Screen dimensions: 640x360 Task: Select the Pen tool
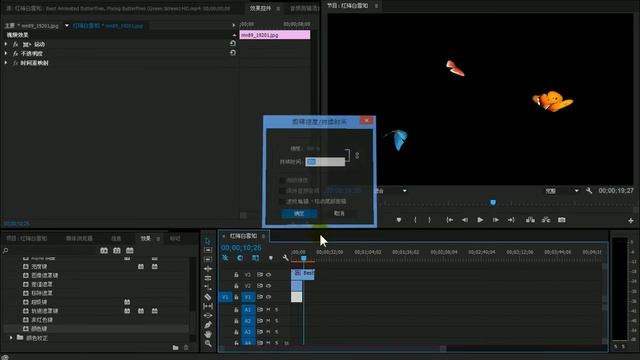208,325
